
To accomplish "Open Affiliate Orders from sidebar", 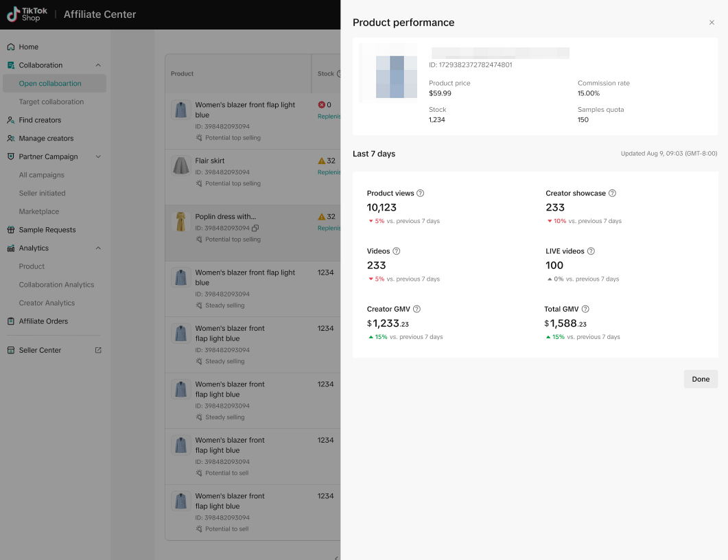I will pos(43,321).
